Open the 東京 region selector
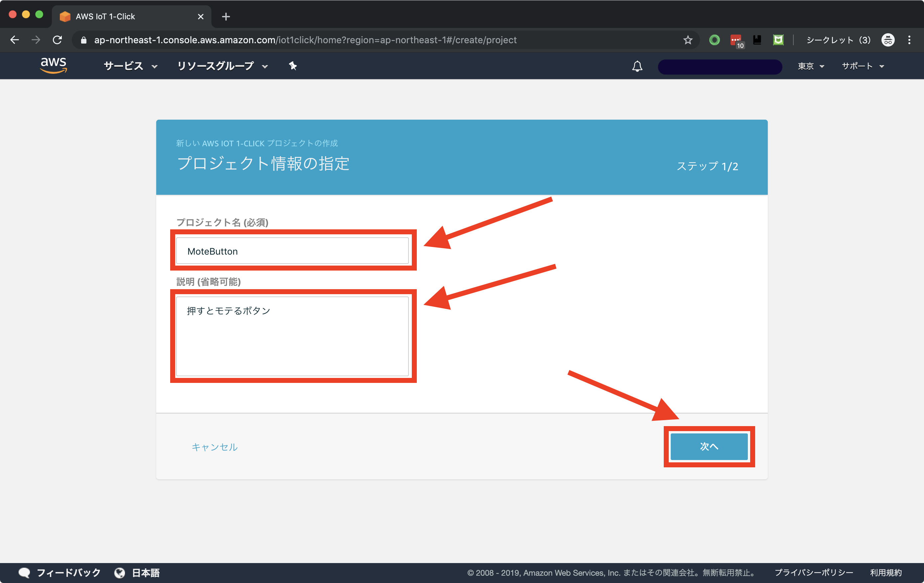The width and height of the screenshot is (924, 583). 811,66
